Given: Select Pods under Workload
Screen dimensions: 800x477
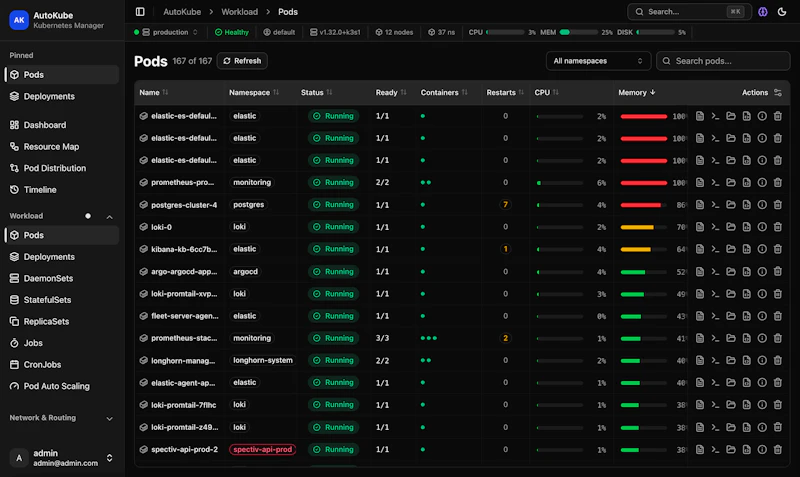Looking at the screenshot, I should click(62, 235).
